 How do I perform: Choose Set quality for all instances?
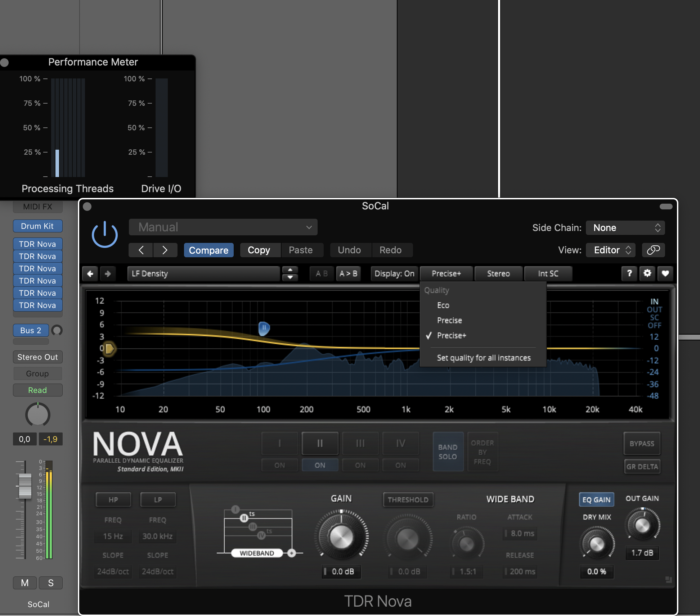(484, 358)
